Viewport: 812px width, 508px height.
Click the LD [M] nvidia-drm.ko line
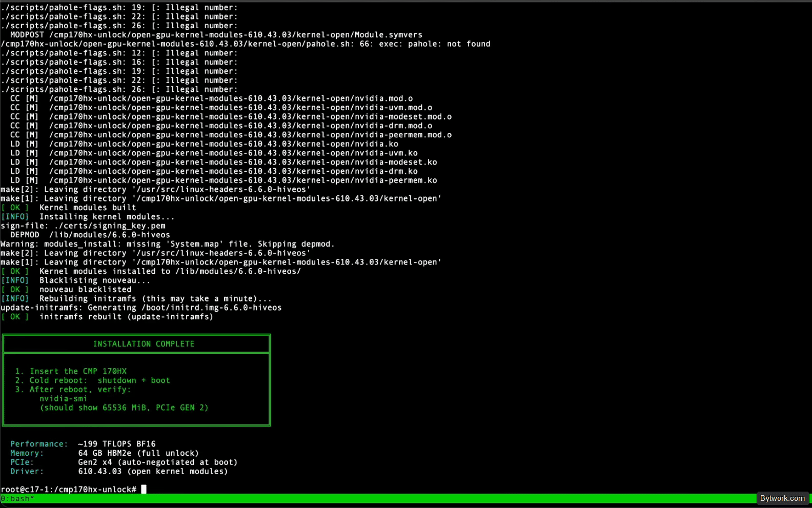(x=214, y=171)
